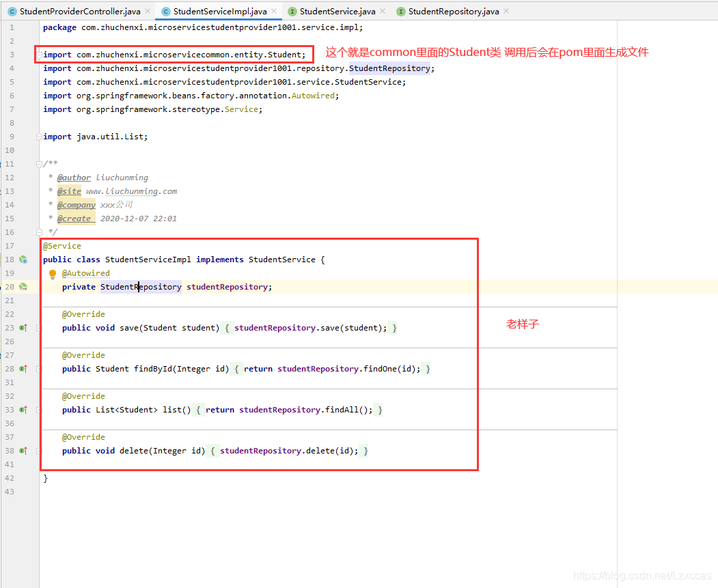Click the Spring bean gutter icon on line 18
This screenshot has height=588, width=718.
point(23,260)
